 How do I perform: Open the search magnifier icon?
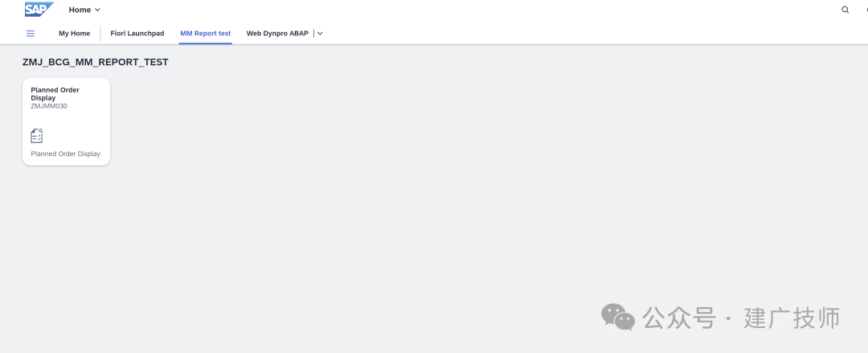[x=845, y=10]
